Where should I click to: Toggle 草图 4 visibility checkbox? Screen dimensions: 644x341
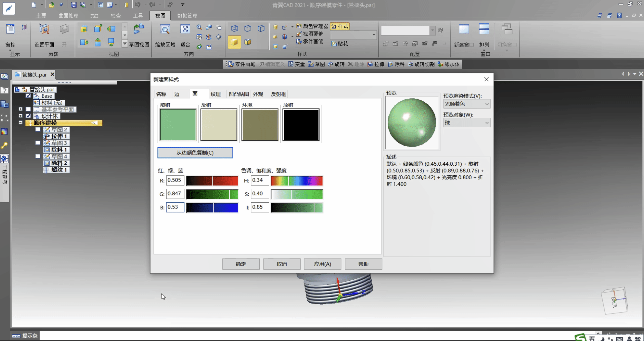[38, 156]
